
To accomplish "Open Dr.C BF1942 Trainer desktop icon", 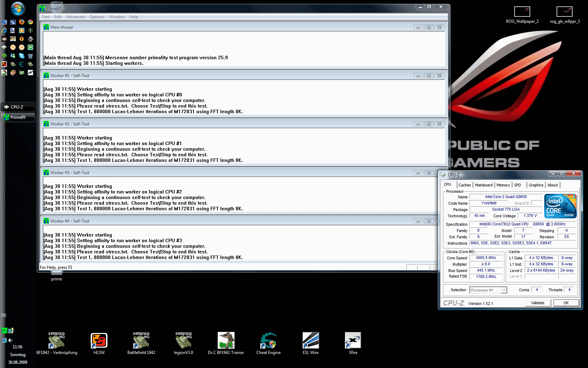I will [x=226, y=343].
